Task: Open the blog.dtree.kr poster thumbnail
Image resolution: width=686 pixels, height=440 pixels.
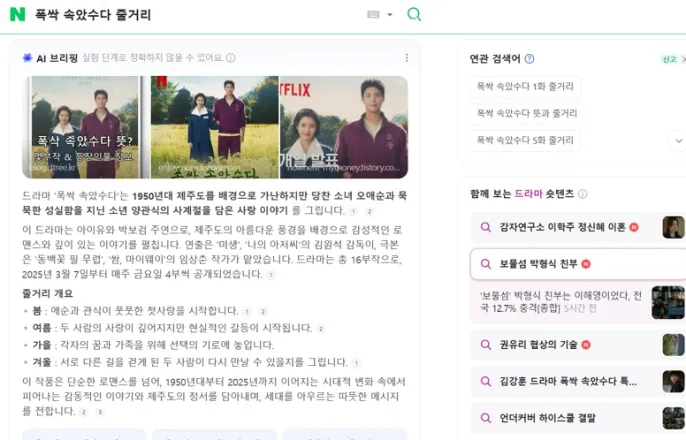Action: point(84,127)
